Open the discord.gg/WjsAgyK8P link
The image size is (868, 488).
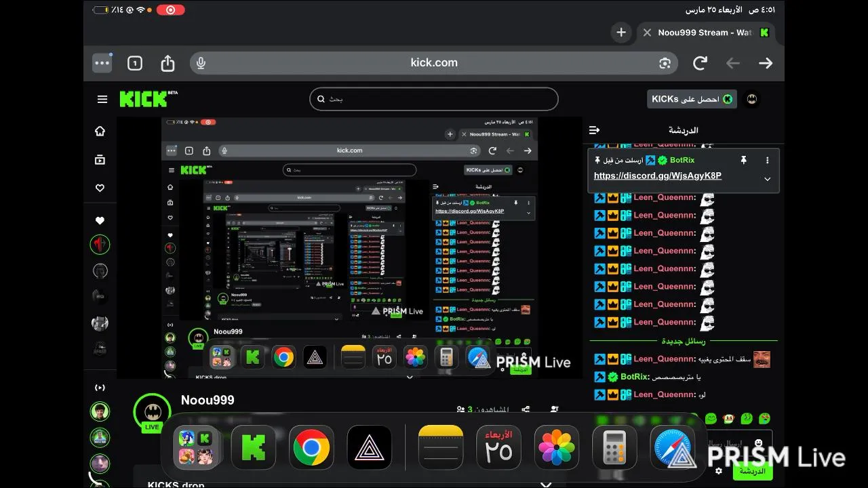(x=658, y=176)
